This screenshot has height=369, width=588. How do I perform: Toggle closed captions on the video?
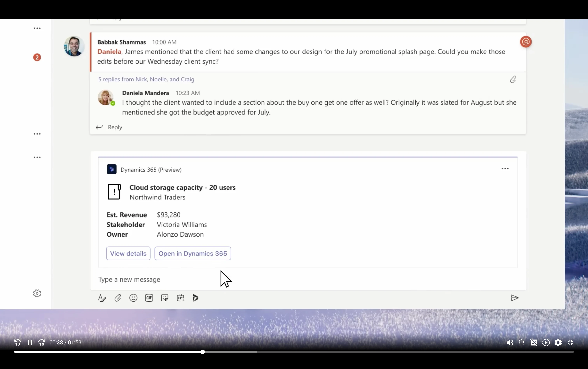pyautogui.click(x=534, y=343)
